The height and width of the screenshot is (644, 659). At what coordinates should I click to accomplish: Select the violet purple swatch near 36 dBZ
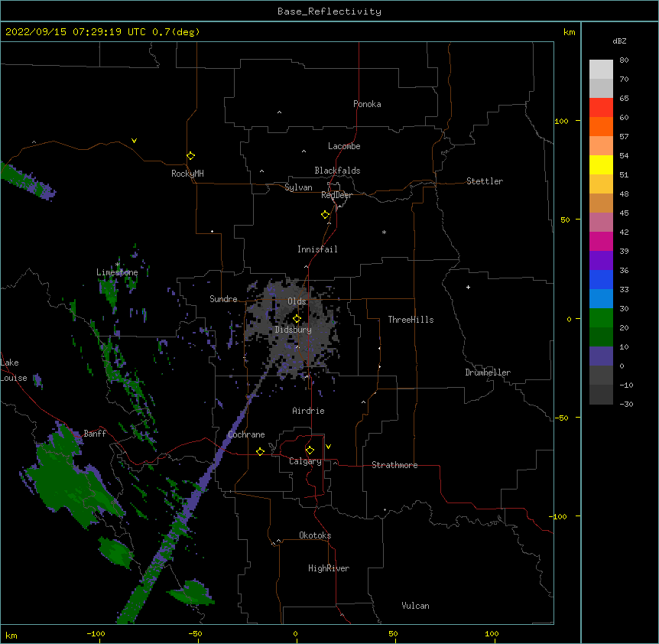point(601,260)
